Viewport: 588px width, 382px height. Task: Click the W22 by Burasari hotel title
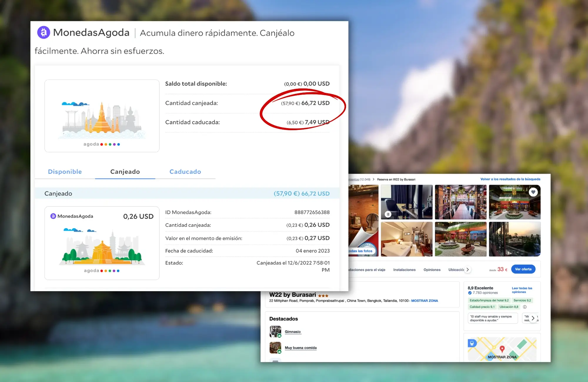pyautogui.click(x=293, y=295)
